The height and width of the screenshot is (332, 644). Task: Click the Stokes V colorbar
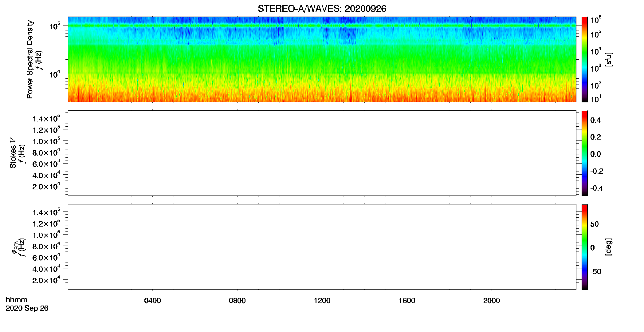[585, 153]
